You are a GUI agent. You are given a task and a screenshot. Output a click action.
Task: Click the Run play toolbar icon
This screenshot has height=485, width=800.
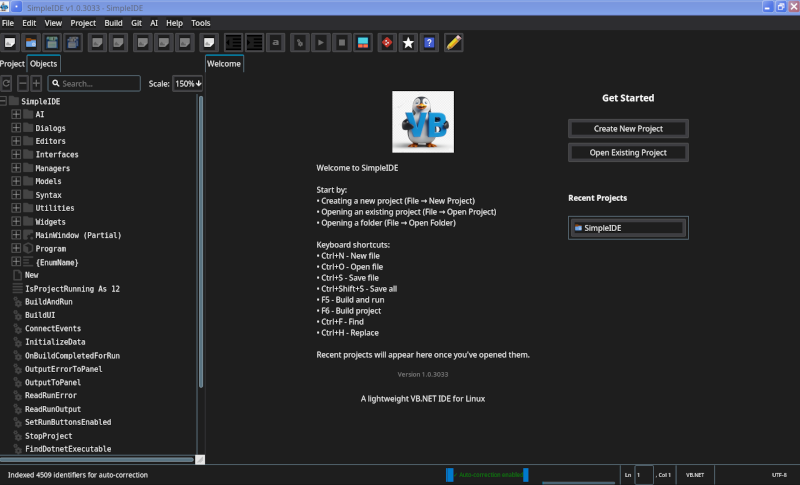coord(321,43)
